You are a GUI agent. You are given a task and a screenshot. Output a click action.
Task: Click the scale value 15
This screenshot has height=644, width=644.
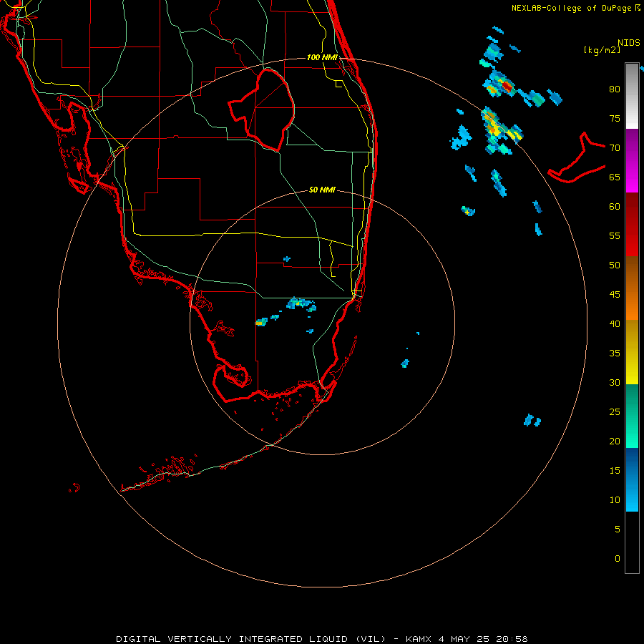point(615,470)
